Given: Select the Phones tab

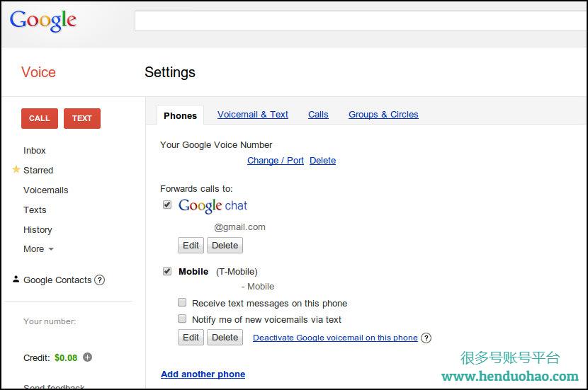Looking at the screenshot, I should 181,115.
